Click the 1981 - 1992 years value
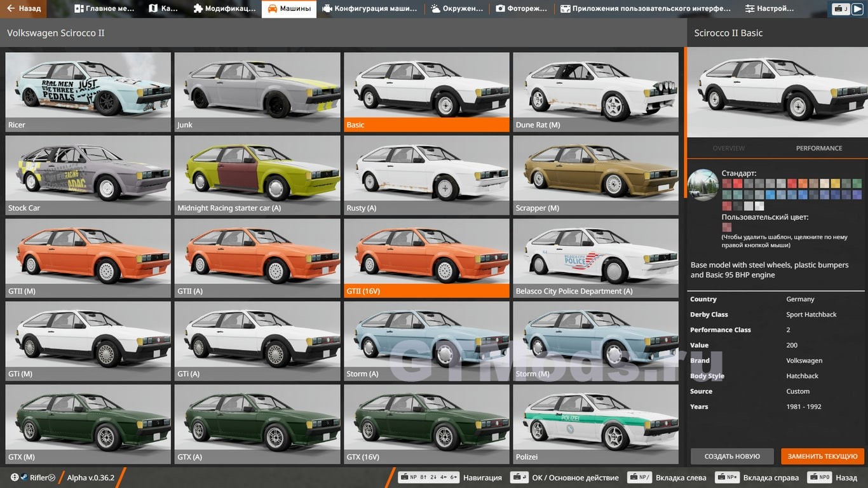Image resolution: width=868 pixels, height=488 pixels. pos(804,407)
